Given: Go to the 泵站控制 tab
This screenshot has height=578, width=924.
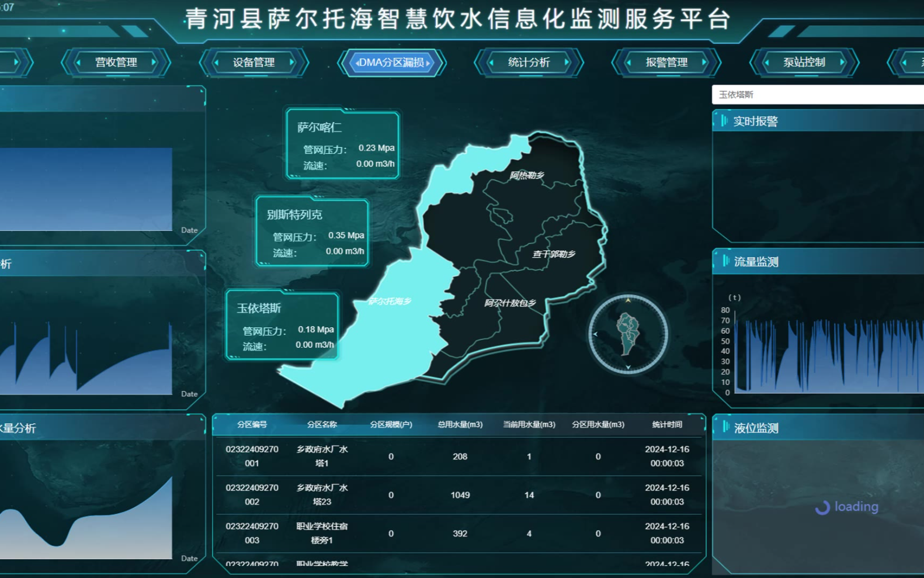Looking at the screenshot, I should click(x=804, y=62).
